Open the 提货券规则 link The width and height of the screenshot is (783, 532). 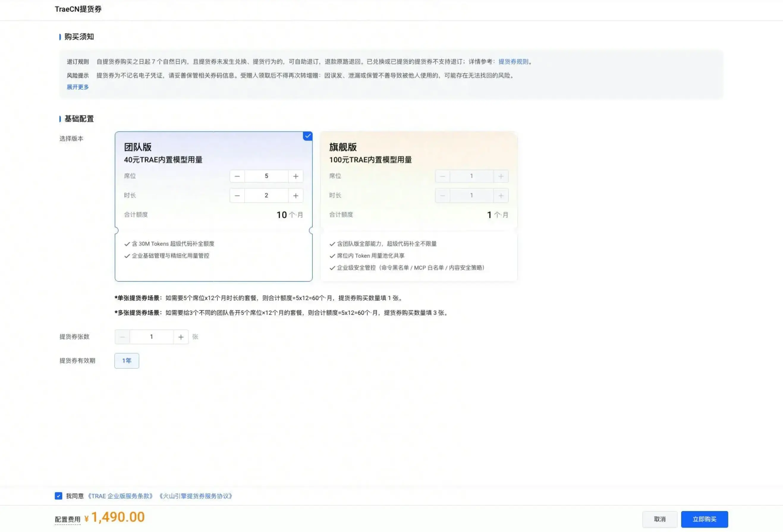[x=513, y=62]
